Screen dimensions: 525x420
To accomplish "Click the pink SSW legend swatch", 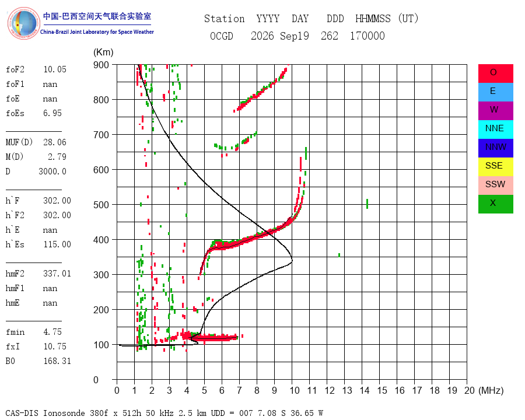I will click(495, 185).
